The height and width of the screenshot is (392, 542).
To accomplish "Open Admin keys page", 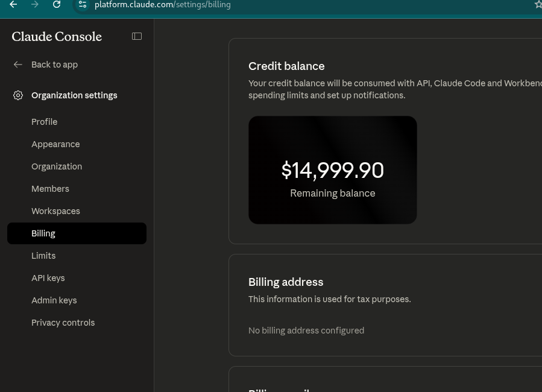I will [54, 300].
